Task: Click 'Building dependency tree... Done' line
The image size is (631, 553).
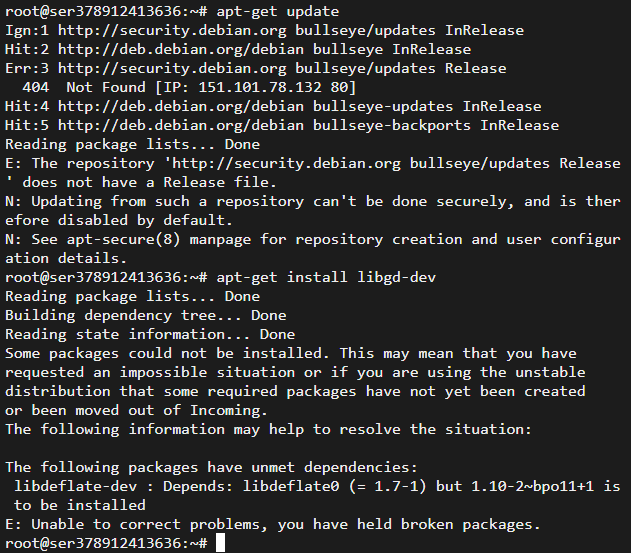Action: click(x=146, y=316)
